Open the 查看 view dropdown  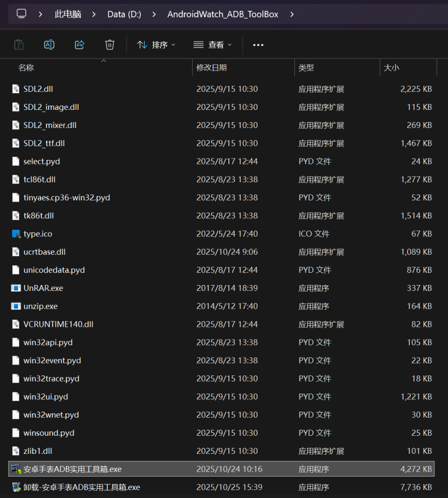(213, 45)
